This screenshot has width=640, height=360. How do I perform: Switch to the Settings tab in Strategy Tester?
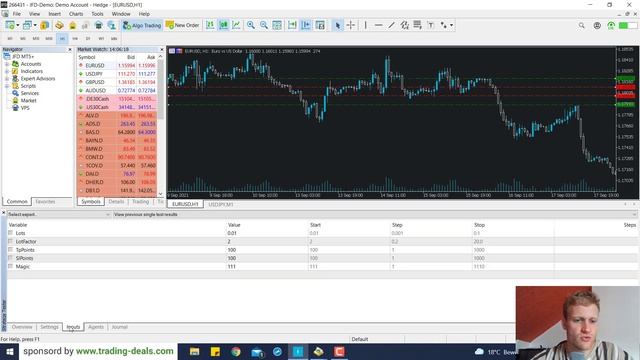pos(49,327)
